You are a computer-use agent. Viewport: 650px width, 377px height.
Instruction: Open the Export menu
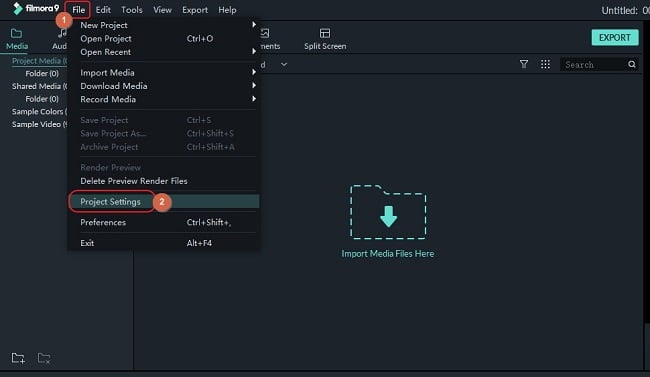[x=195, y=10]
